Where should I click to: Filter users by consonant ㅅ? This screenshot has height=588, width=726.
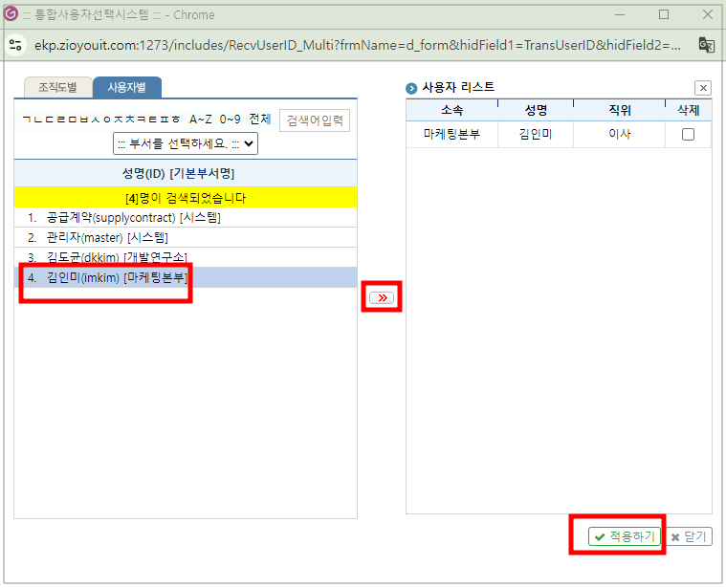tap(96, 120)
